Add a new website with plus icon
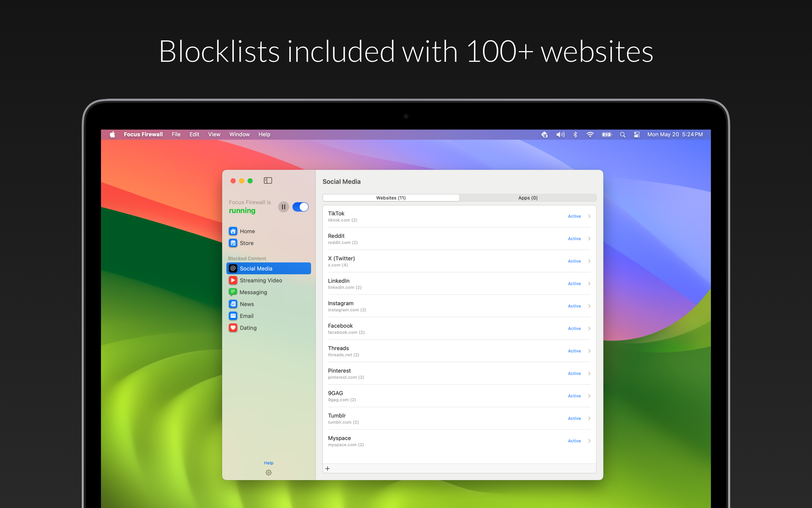Screen dimensions: 812x508 (x=328, y=468)
